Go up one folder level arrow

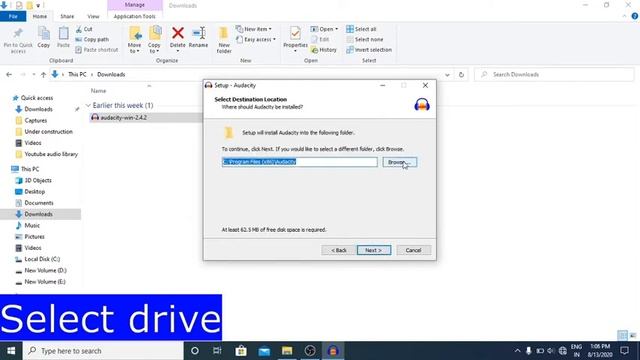click(43, 75)
